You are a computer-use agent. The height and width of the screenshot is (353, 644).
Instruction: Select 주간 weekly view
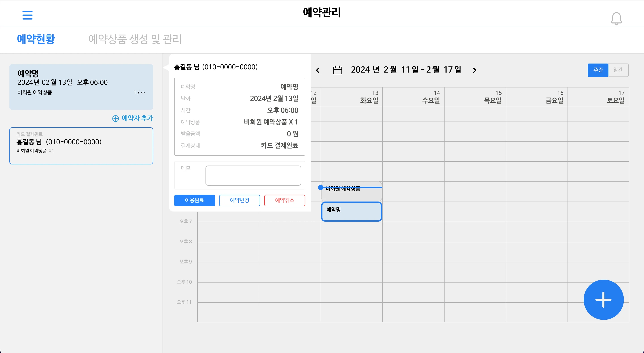click(x=598, y=70)
